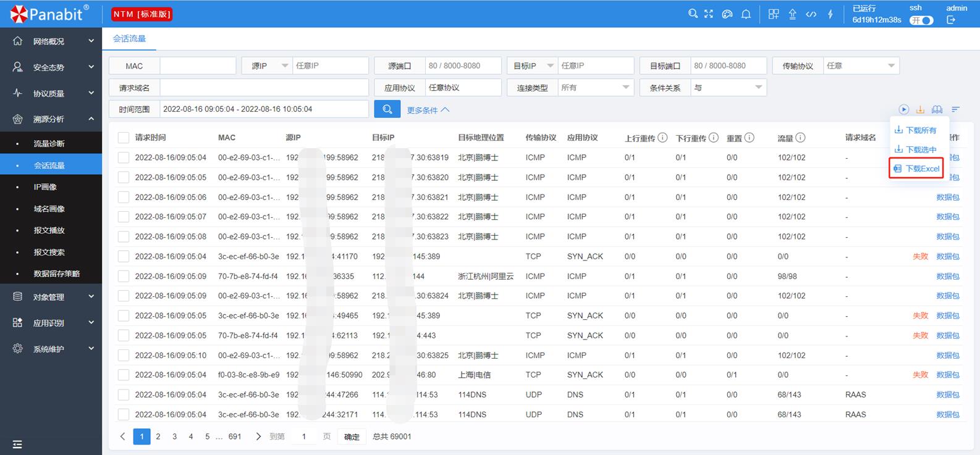Viewport: 980px width, 455px height.
Task: Select 报文搜索 in the sidebar
Action: coord(51,252)
